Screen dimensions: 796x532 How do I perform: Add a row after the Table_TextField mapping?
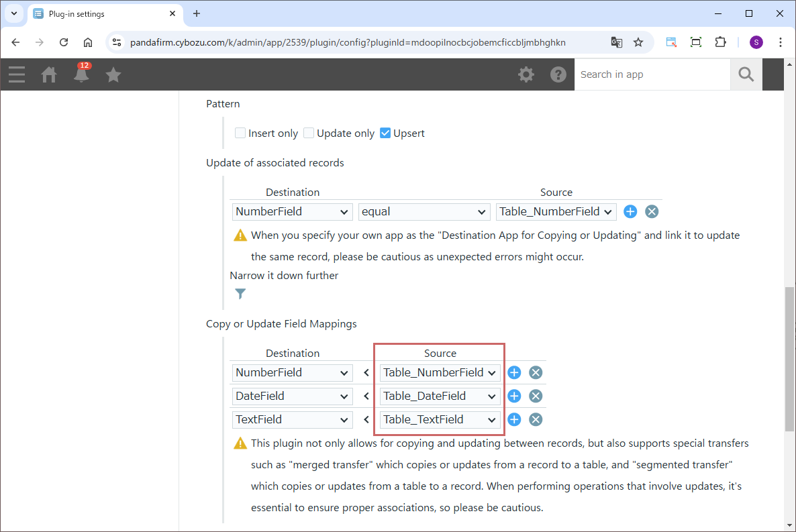[514, 419]
